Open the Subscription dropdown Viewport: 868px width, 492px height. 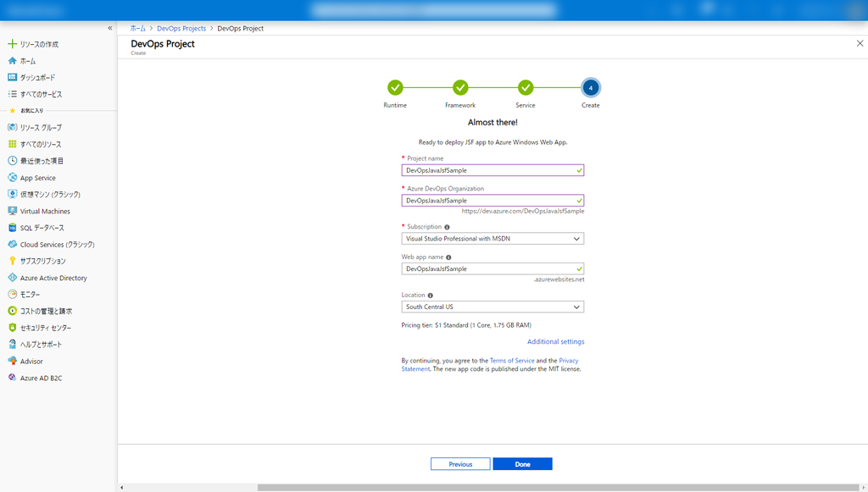point(492,238)
